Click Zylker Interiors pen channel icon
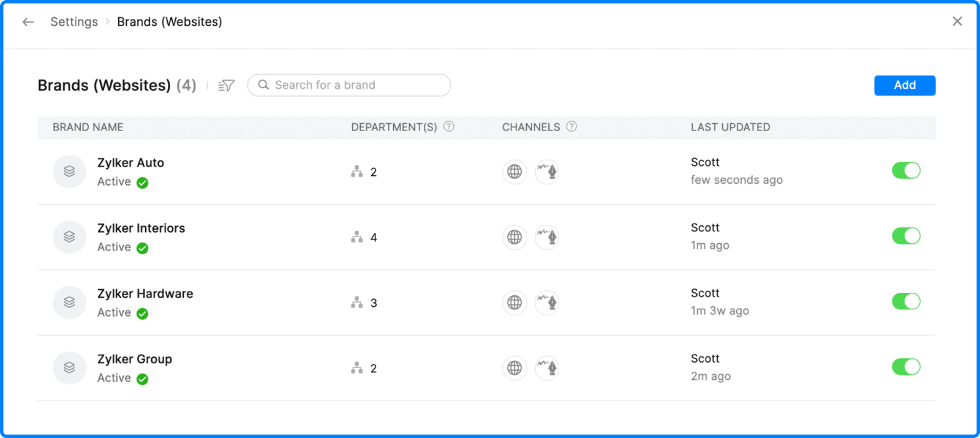980x438 pixels. click(x=547, y=237)
